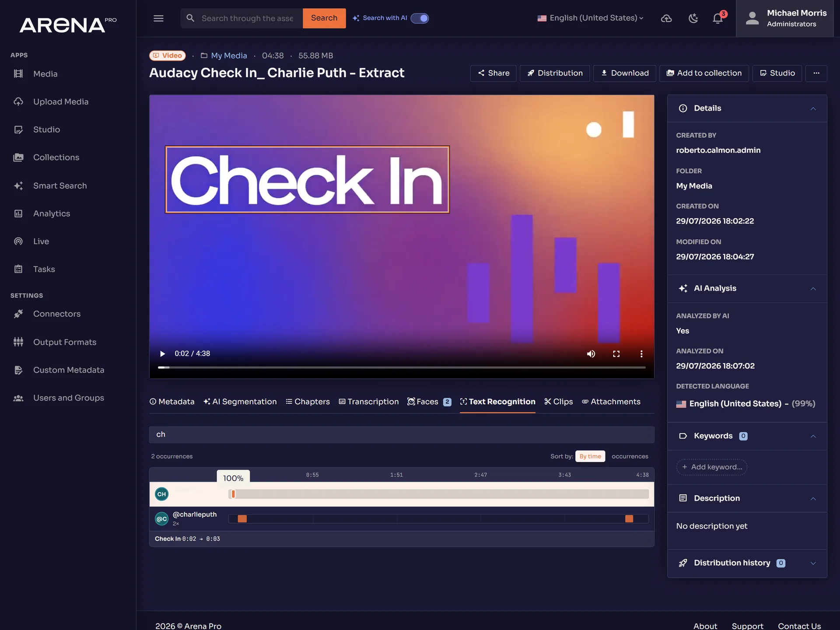Jump to first @charlieputh occurrence marker
The width and height of the screenshot is (840, 630).
[x=242, y=519]
